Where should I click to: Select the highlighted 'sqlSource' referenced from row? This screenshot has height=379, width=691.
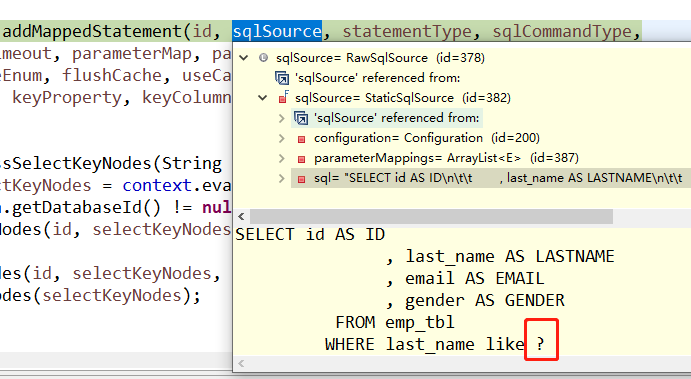[x=387, y=118]
